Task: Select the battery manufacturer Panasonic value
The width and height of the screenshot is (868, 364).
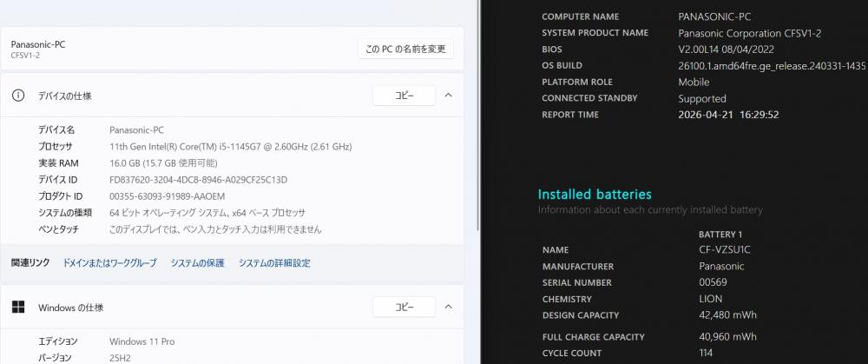Action: (x=721, y=267)
